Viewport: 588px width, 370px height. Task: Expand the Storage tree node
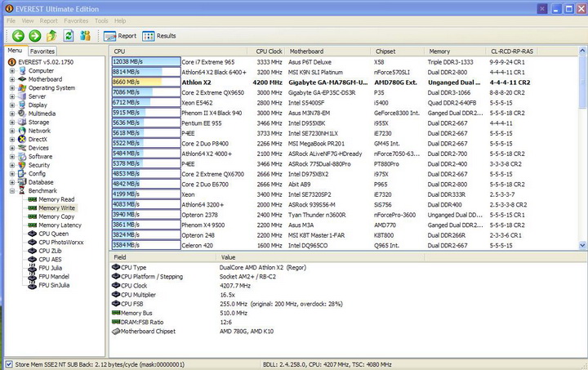pyautogui.click(x=12, y=123)
